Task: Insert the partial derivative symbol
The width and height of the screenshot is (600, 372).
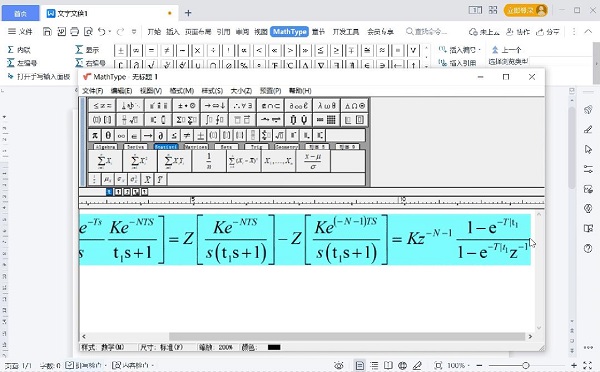Action: pyautogui.click(x=161, y=135)
